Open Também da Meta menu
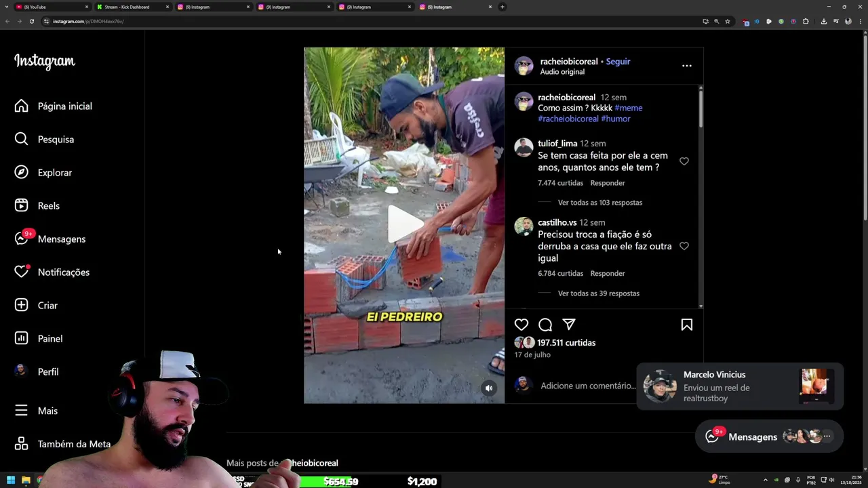868x488 pixels. tap(63, 444)
